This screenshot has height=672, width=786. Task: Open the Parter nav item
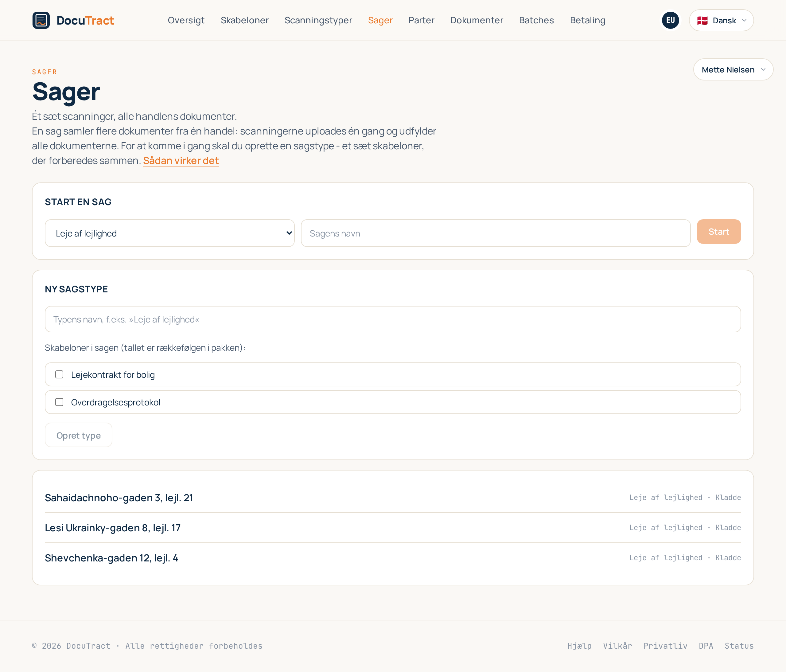point(422,20)
